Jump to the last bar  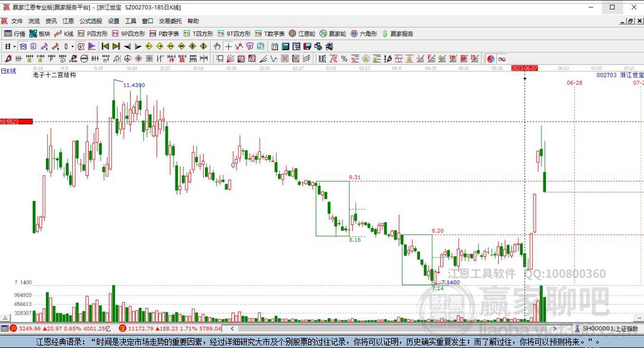116,46
